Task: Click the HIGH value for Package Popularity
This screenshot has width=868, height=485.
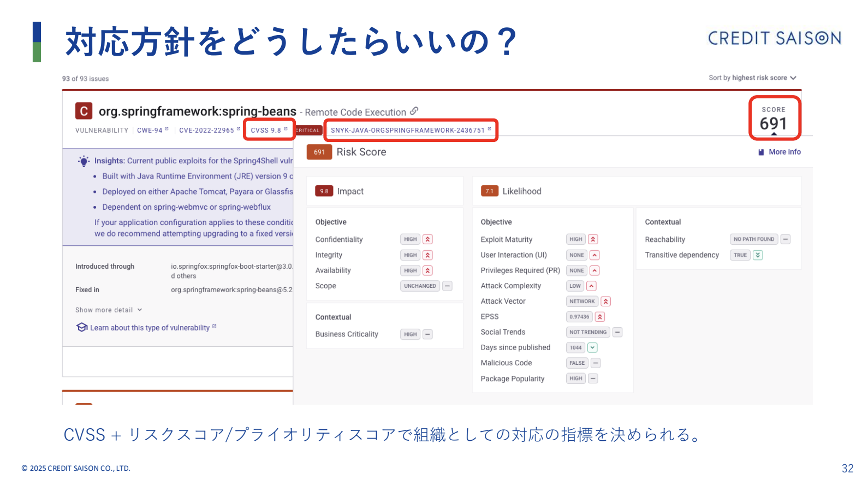Action: pos(576,378)
